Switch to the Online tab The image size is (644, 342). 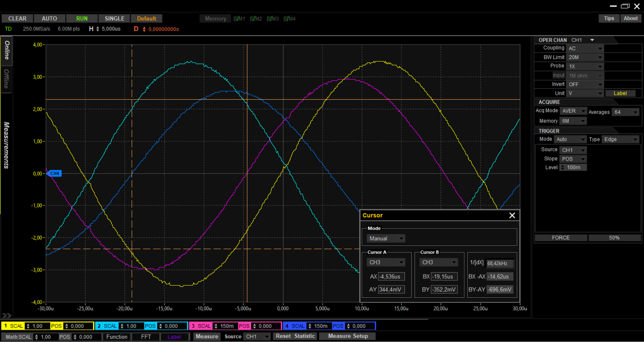point(7,51)
